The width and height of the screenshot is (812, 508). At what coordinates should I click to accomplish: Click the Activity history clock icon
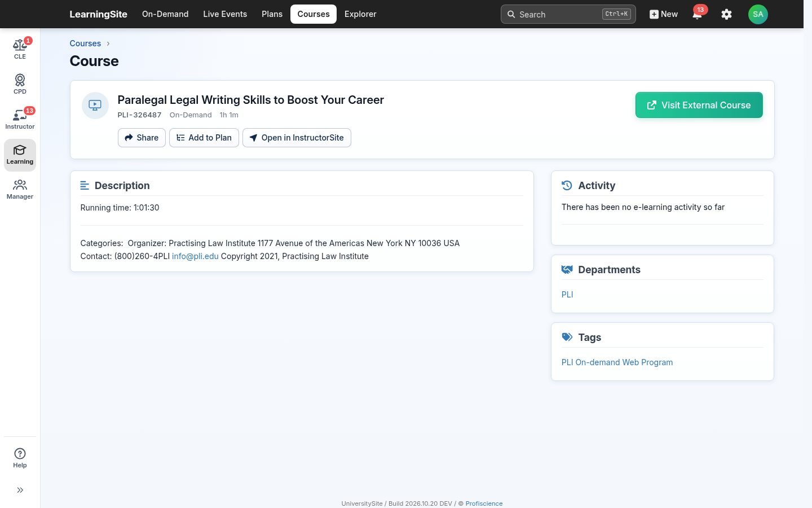click(x=567, y=185)
